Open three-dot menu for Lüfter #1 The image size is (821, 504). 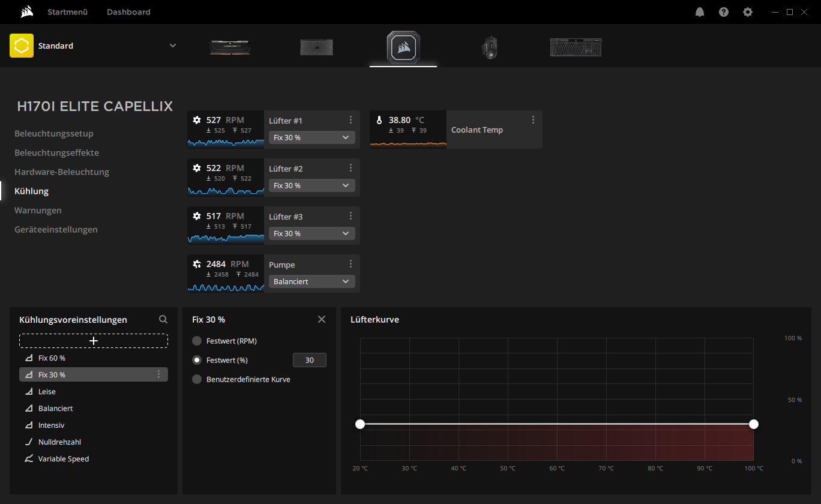[351, 120]
